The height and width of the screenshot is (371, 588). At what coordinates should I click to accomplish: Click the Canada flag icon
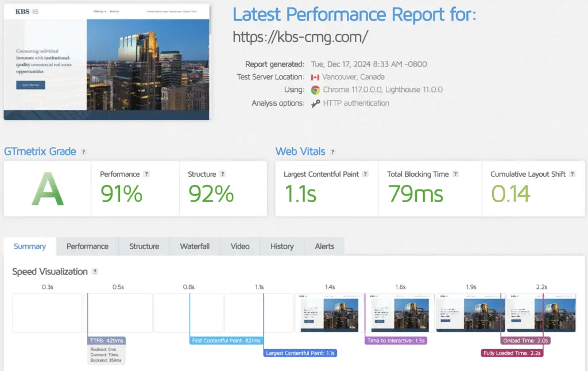tap(315, 78)
